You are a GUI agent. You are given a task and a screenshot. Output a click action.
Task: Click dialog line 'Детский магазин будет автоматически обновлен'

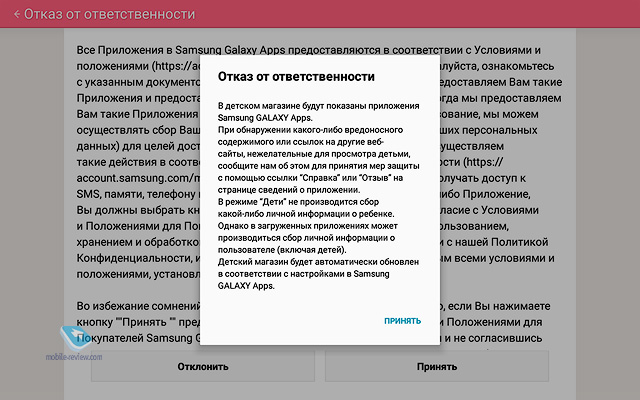318,262
